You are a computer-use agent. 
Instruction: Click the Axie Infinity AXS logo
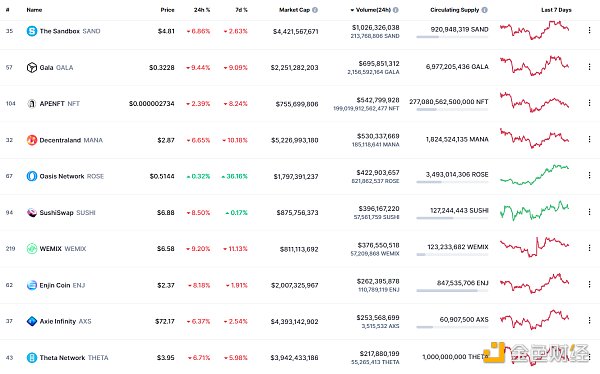(32, 321)
